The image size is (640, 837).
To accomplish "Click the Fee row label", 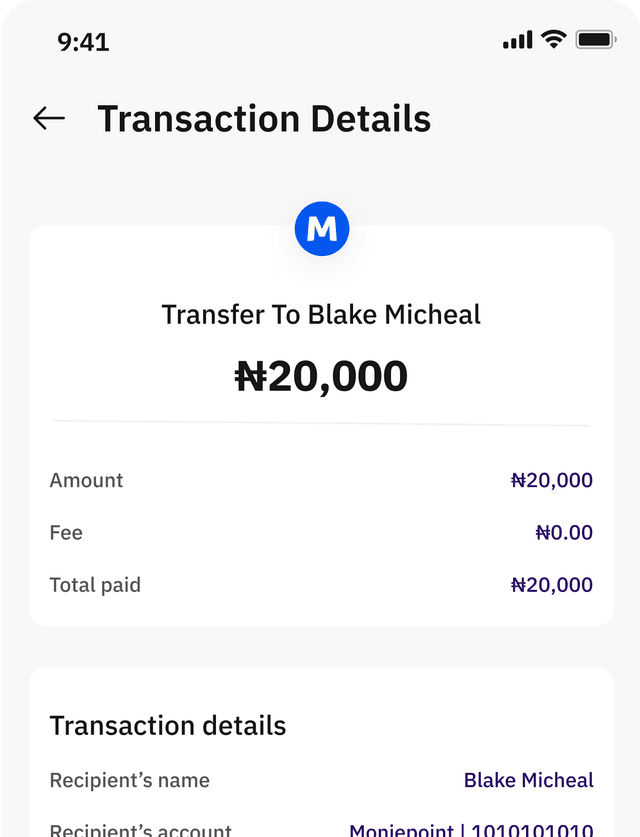I will pos(66,533).
